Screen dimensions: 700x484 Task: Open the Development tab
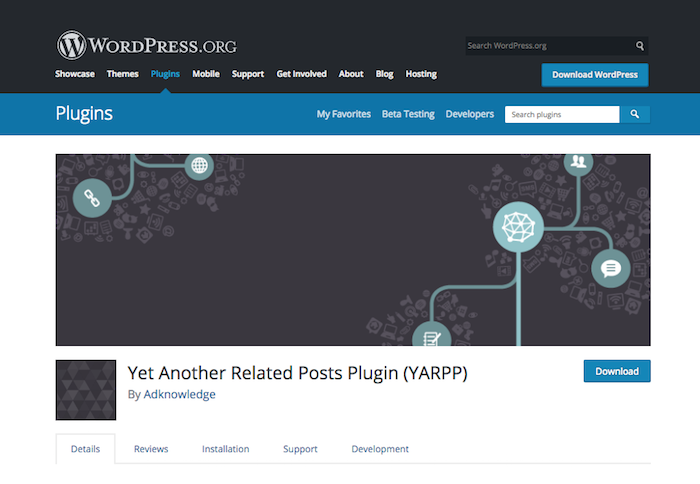click(380, 449)
